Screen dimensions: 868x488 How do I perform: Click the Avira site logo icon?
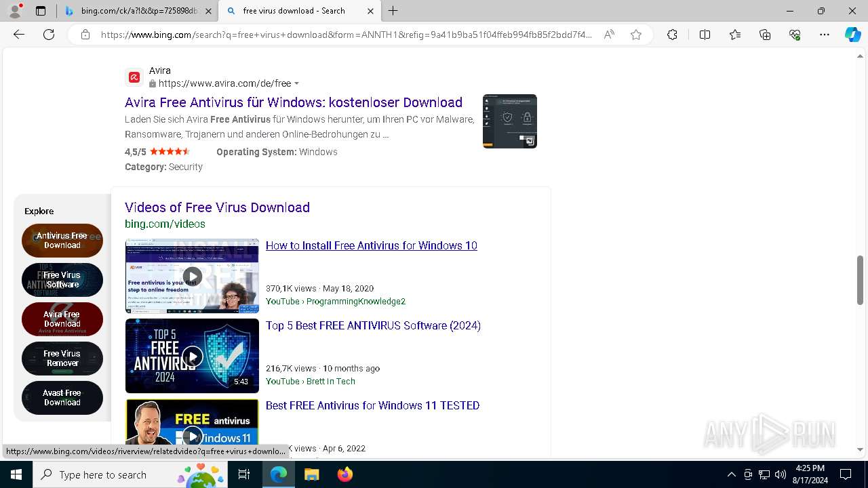pyautogui.click(x=134, y=77)
